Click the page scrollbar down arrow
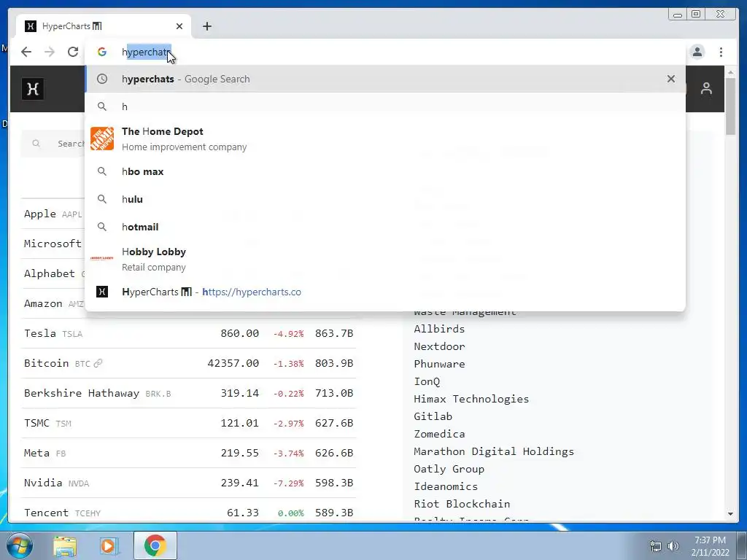Screen dimensions: 747x560 (x=730, y=514)
